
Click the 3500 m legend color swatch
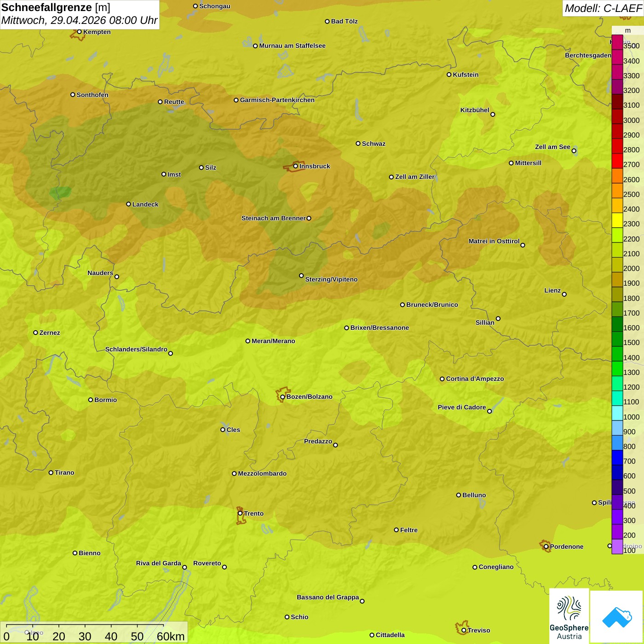tap(617, 42)
